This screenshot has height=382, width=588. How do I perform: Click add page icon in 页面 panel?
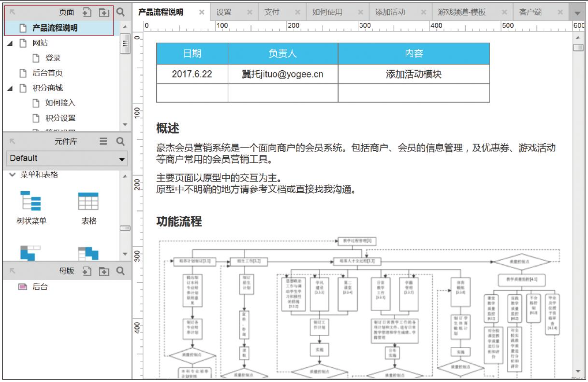pyautogui.click(x=87, y=12)
